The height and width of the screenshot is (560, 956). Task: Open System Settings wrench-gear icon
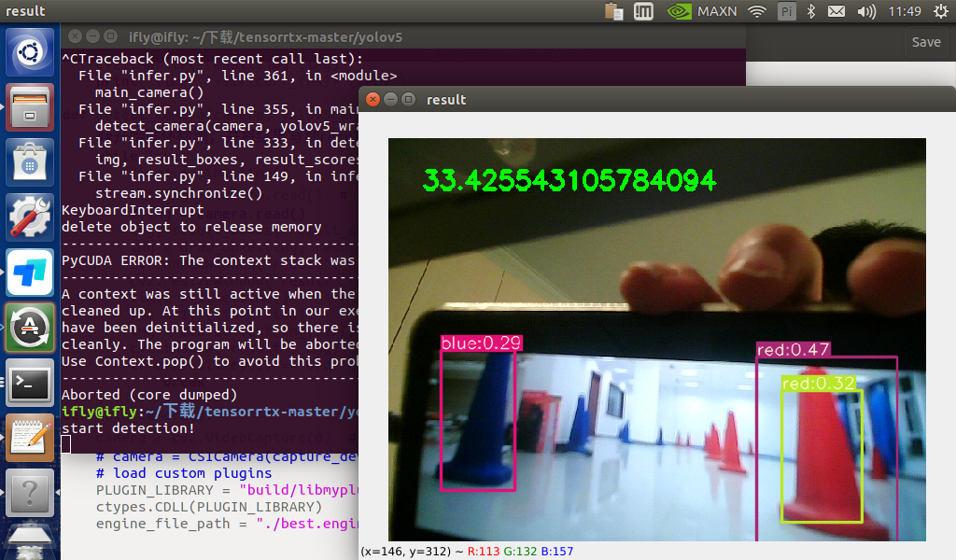(x=29, y=217)
